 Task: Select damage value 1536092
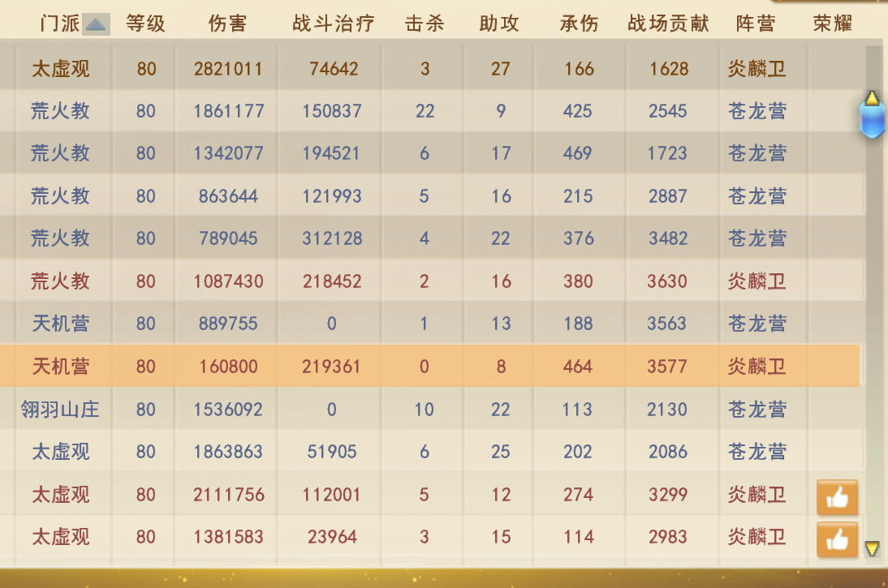pyautogui.click(x=228, y=410)
